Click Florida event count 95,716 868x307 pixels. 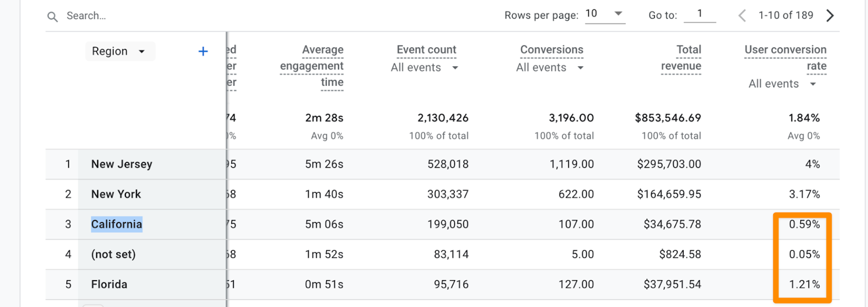pos(451,284)
